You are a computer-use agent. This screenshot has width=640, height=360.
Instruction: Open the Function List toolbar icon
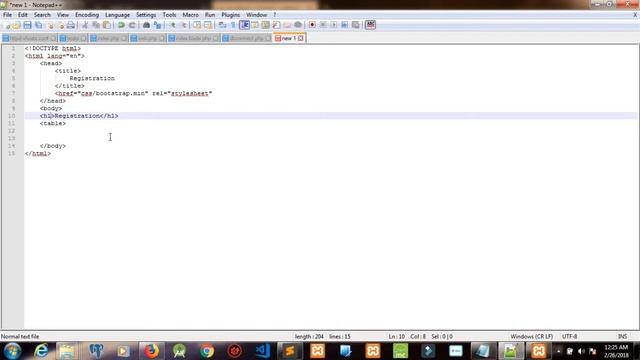(276, 25)
